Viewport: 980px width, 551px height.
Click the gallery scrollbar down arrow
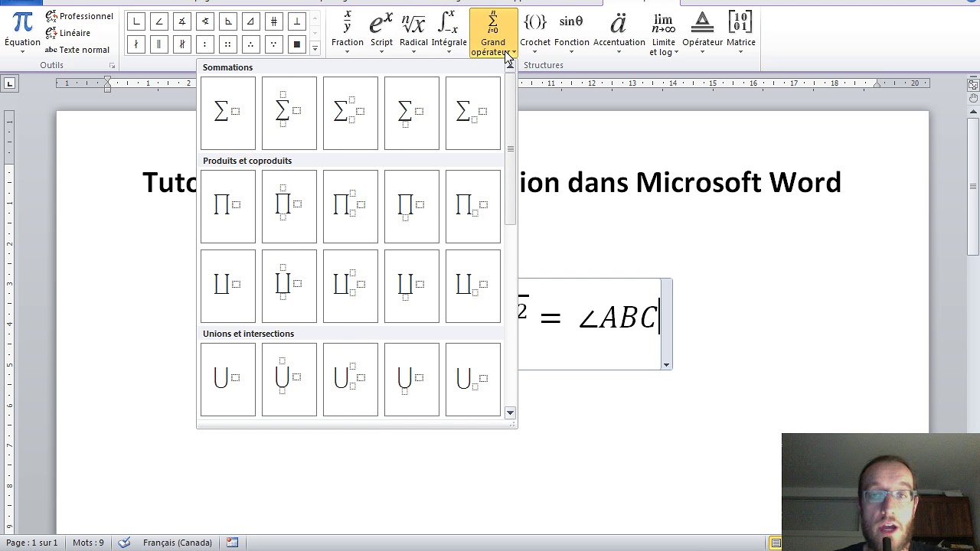[x=510, y=413]
